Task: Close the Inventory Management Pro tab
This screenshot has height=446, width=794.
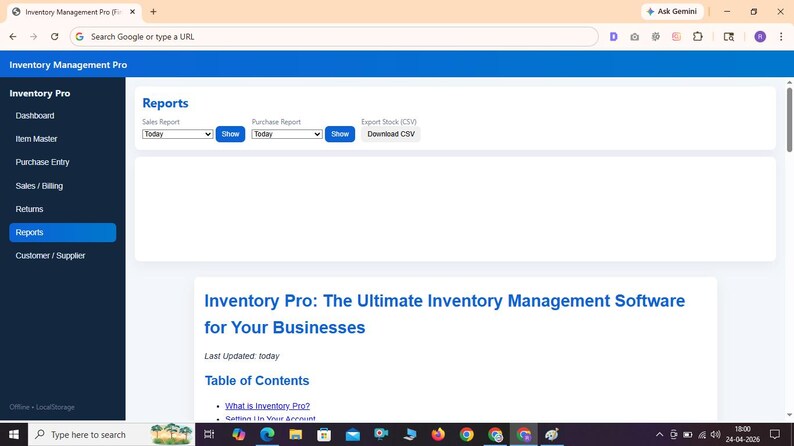Action: tap(133, 12)
